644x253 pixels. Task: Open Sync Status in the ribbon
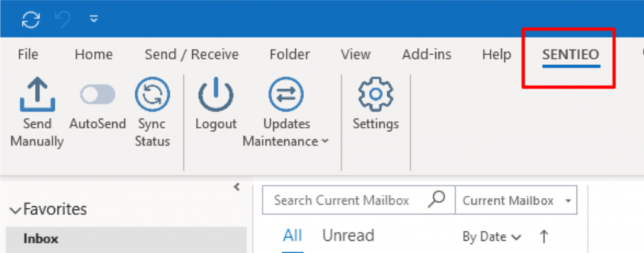coord(152,95)
